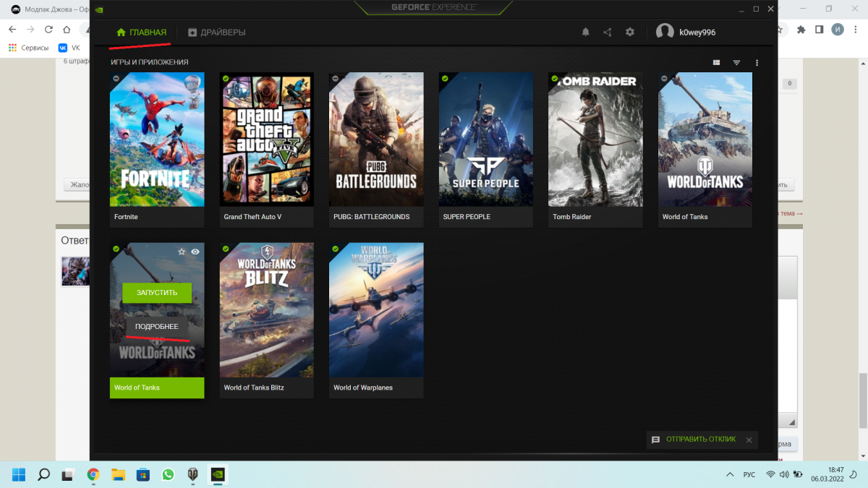Switch to the ДРАЙВЕРЫ tab
The width and height of the screenshot is (868, 488).
pyautogui.click(x=216, y=33)
